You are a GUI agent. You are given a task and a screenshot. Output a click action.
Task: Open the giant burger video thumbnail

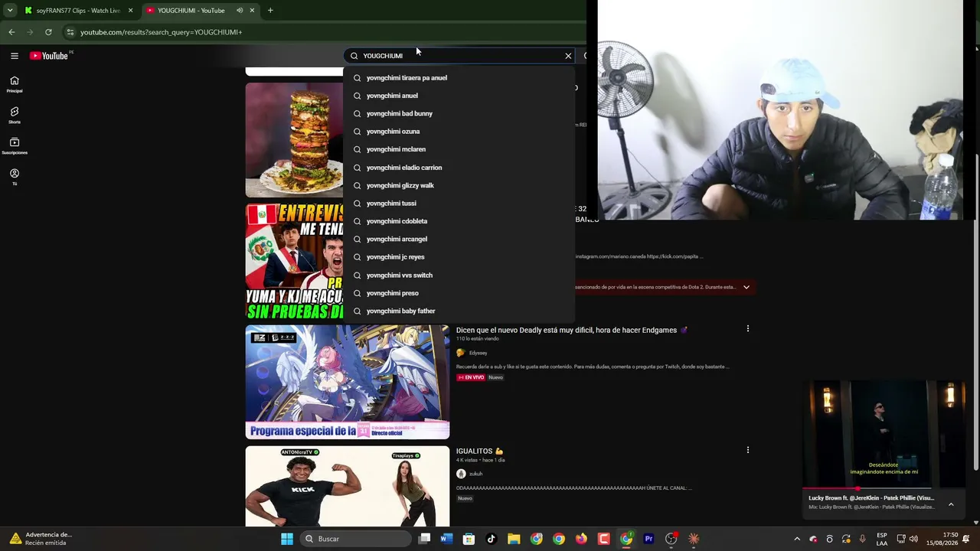tap(295, 140)
